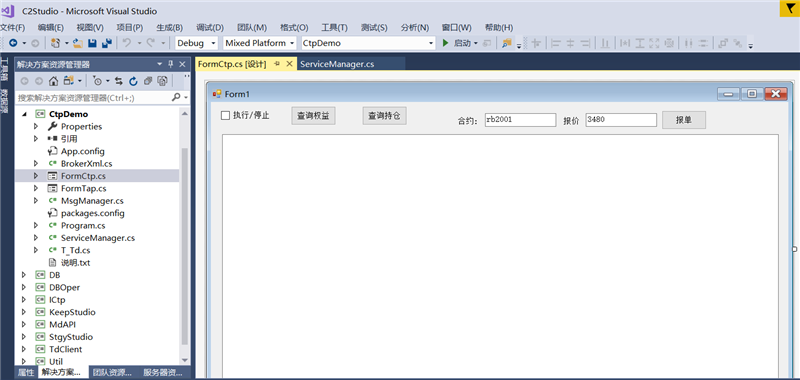Switch to the 属性 bottom tab
The image size is (800, 380).
click(26, 372)
